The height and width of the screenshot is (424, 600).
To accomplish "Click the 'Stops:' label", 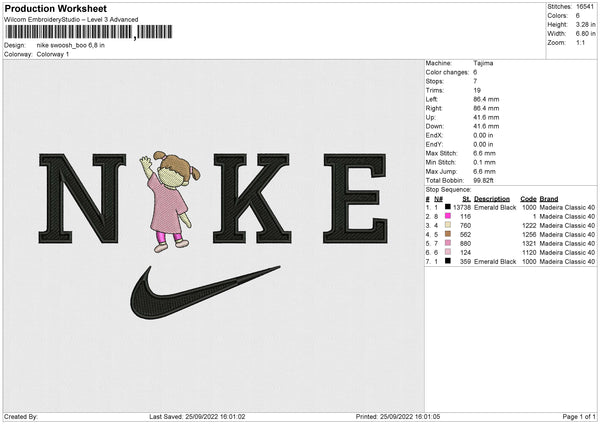I will coord(435,81).
